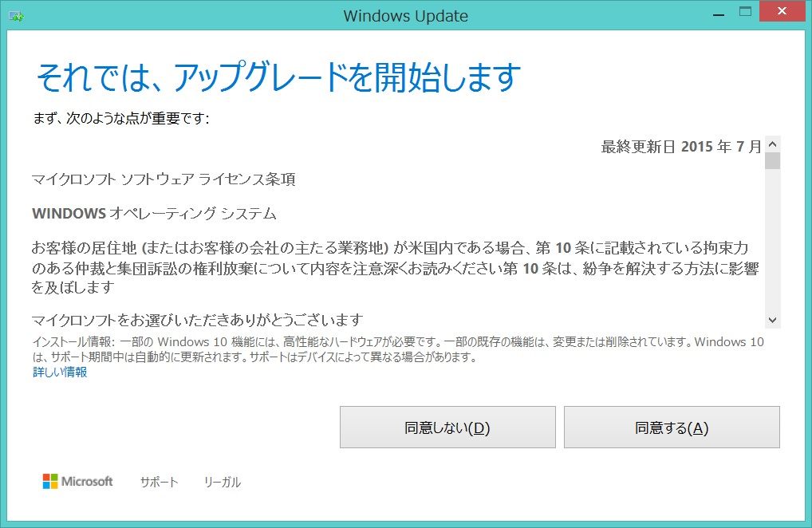Click the paragraph beginning お客様の居住地
Image resolution: width=812 pixels, height=528 pixels.
(x=395, y=267)
